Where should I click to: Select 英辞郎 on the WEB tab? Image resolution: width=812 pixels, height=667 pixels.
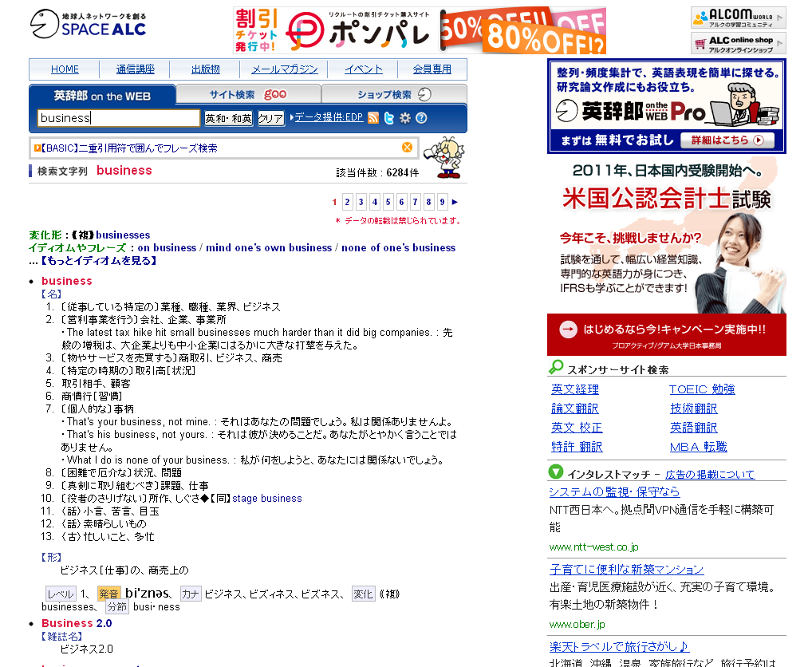coord(102,96)
